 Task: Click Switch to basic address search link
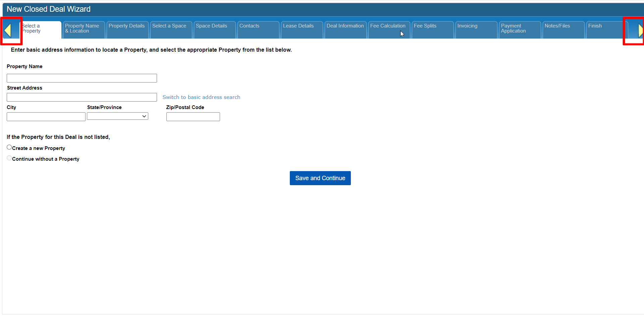tap(201, 97)
